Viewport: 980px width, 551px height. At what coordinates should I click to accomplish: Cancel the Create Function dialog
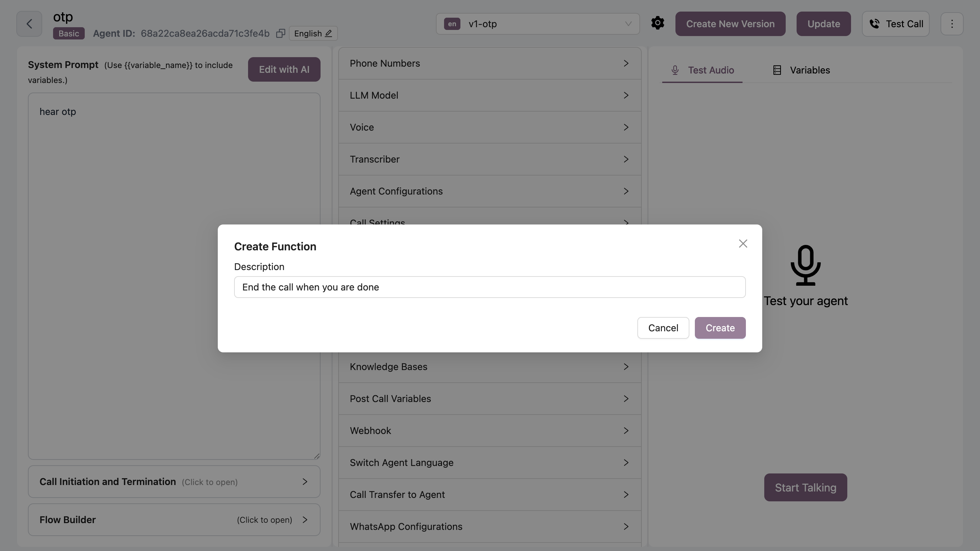[663, 328]
